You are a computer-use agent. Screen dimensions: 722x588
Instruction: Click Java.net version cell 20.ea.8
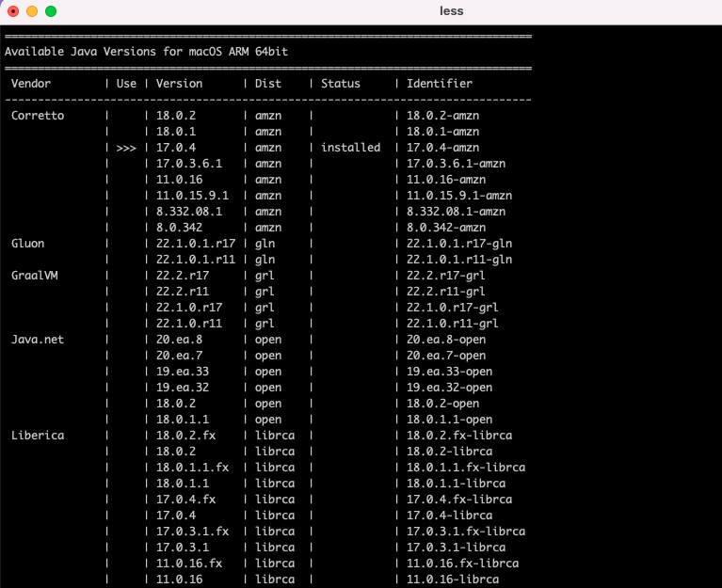click(179, 340)
